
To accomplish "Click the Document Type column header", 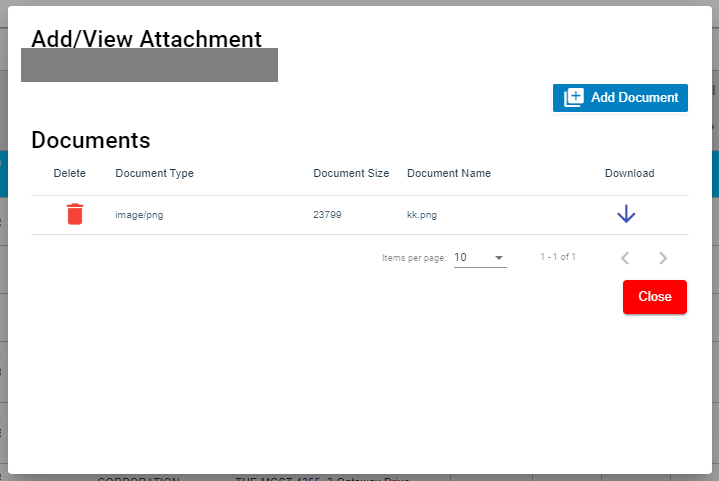I will [155, 173].
